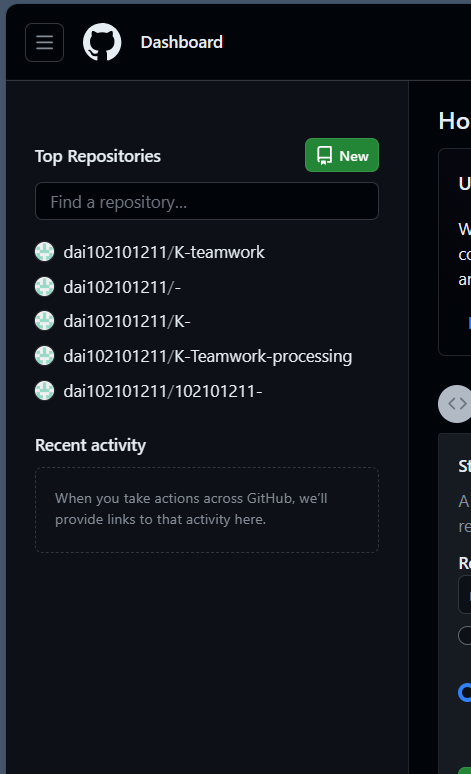The image size is (471, 774).
Task: Open dai102101211/K-Teamwork-processing repository
Action: (x=208, y=356)
